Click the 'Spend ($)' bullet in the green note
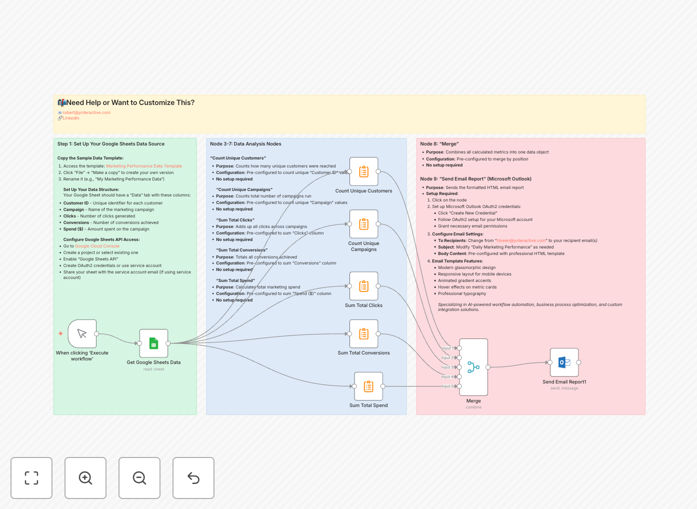 tap(106, 229)
